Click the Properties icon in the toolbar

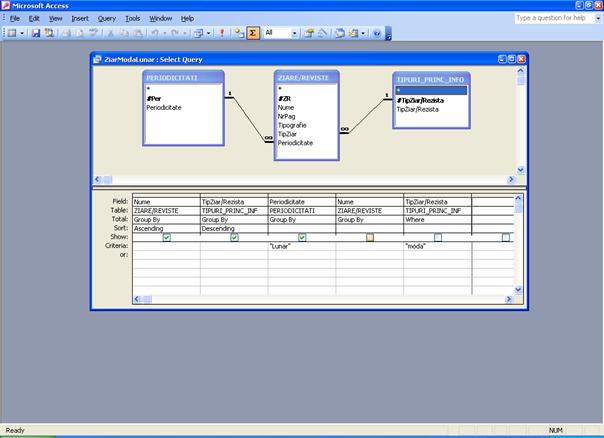[310, 33]
